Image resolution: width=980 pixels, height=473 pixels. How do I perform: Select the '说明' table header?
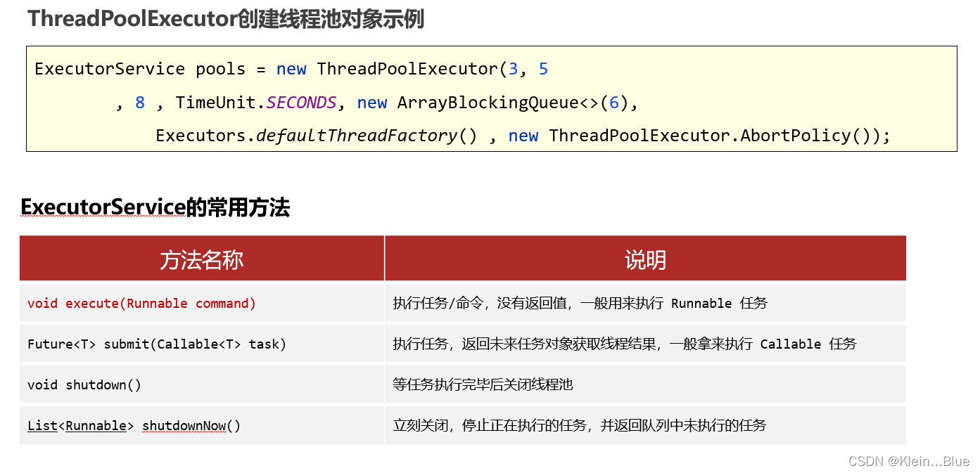646,259
